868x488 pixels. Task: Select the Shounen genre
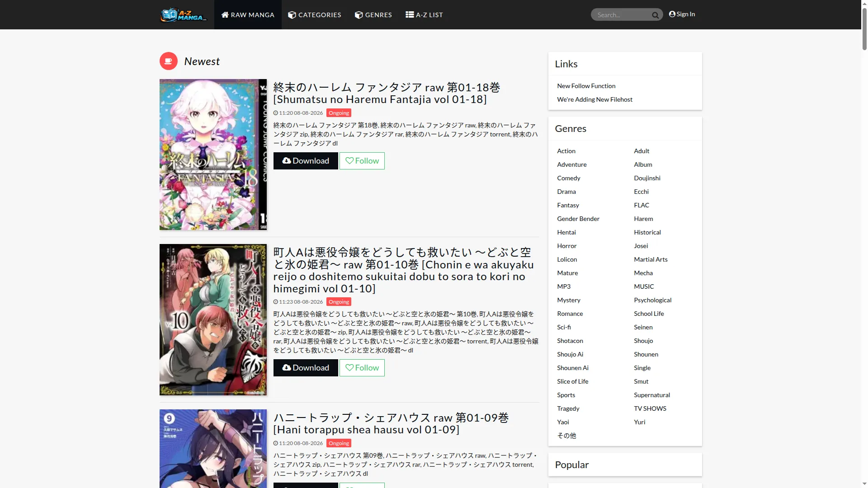pos(646,354)
